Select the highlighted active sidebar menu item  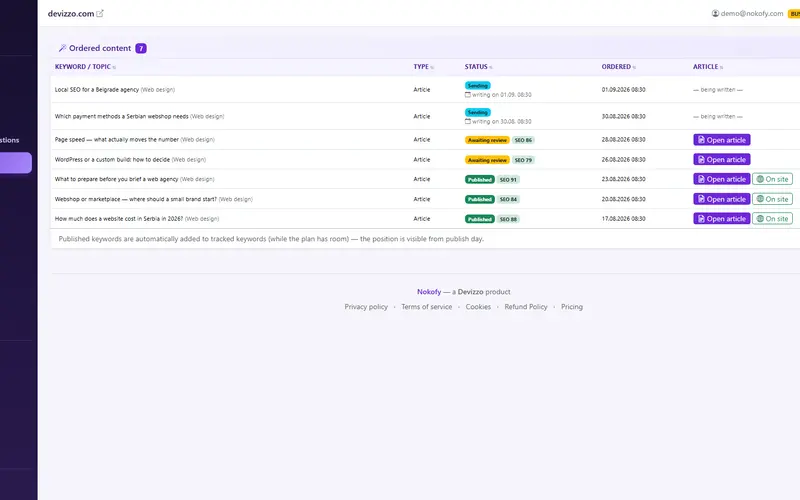click(16, 163)
